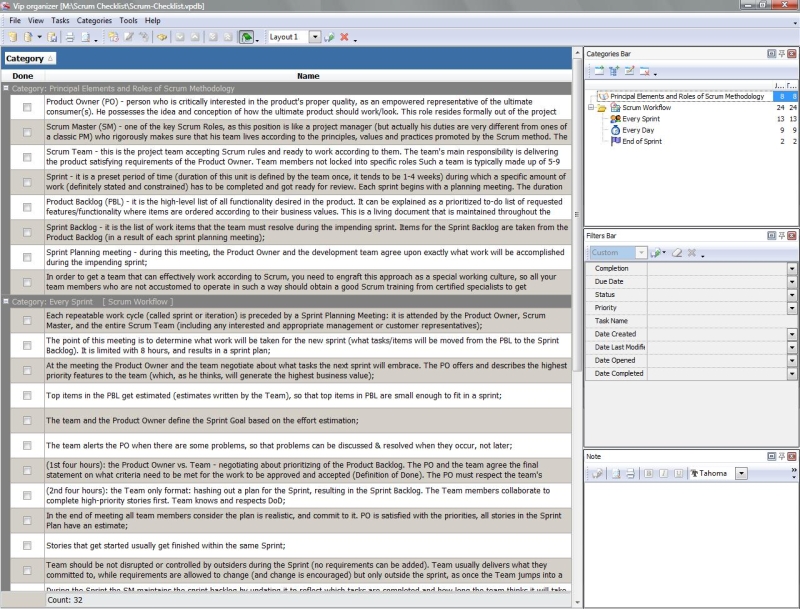This screenshot has width=800, height=609.
Task: Click the print icon in main toolbar
Action: pyautogui.click(x=69, y=37)
